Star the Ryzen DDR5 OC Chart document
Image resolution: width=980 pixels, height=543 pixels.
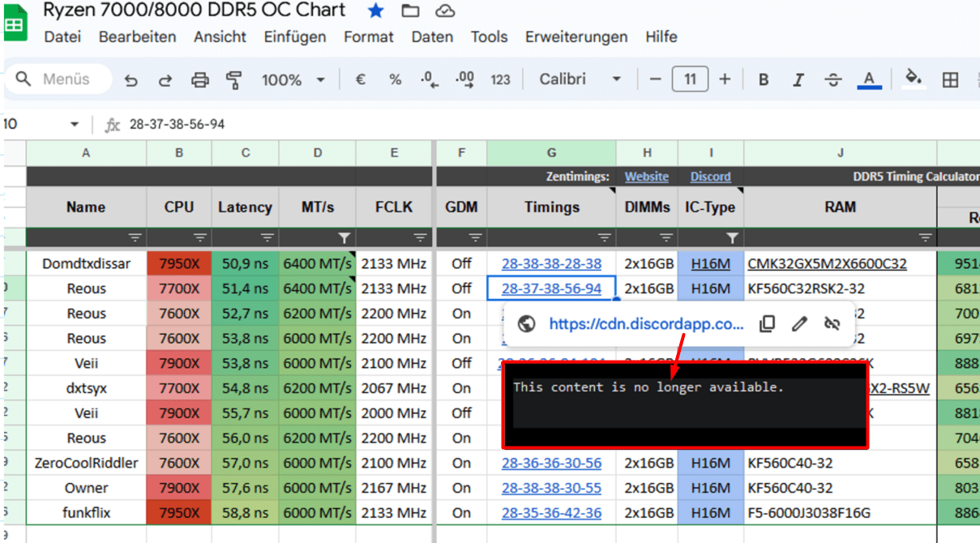(x=376, y=11)
